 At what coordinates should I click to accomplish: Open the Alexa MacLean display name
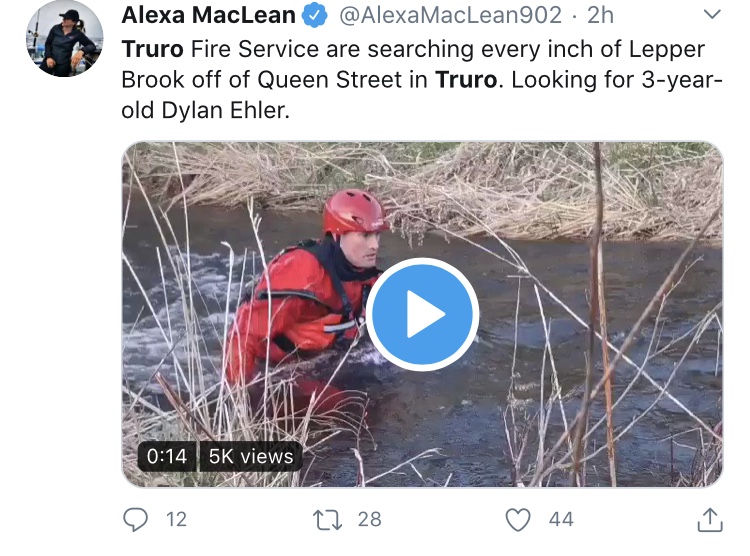point(209,15)
